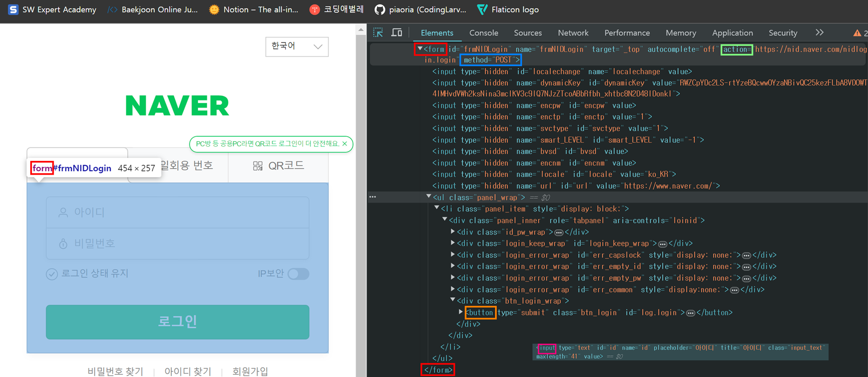The height and width of the screenshot is (377, 868).
Task: Select the QR코드 login tab
Action: pyautogui.click(x=278, y=166)
